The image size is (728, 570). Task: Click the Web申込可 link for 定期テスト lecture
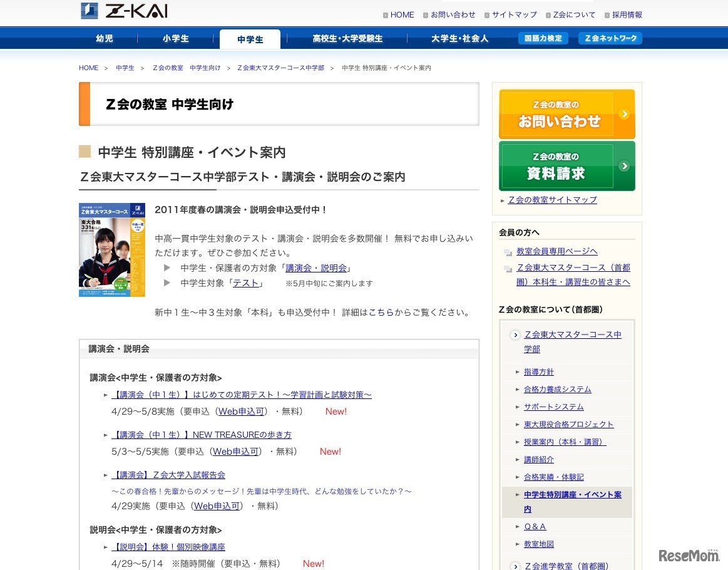pyautogui.click(x=241, y=412)
